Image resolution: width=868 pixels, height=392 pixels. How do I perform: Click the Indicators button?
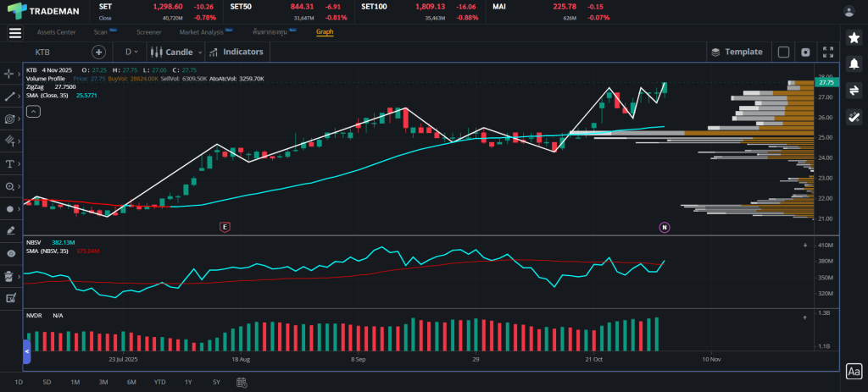coord(236,52)
